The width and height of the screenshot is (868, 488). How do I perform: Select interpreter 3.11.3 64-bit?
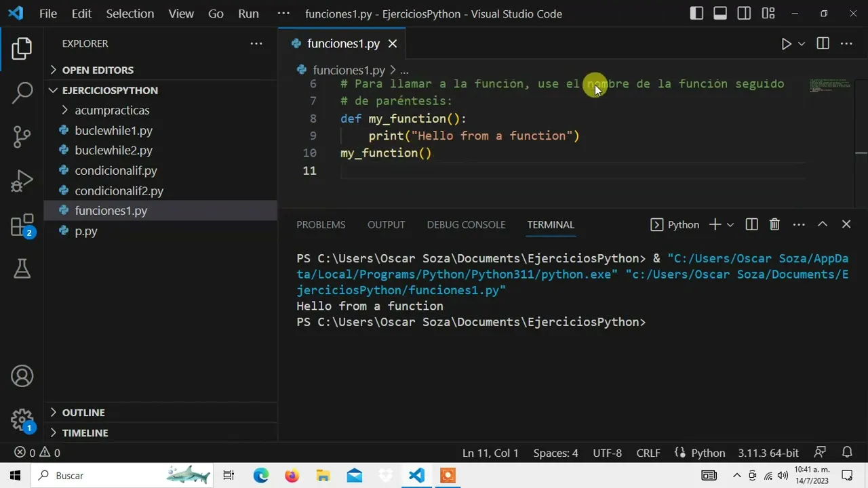(x=768, y=453)
